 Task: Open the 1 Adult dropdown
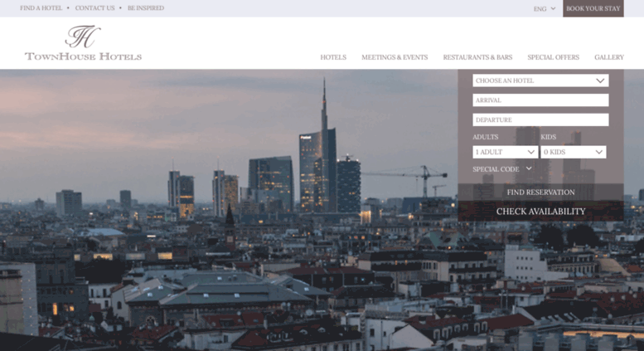[x=506, y=152]
